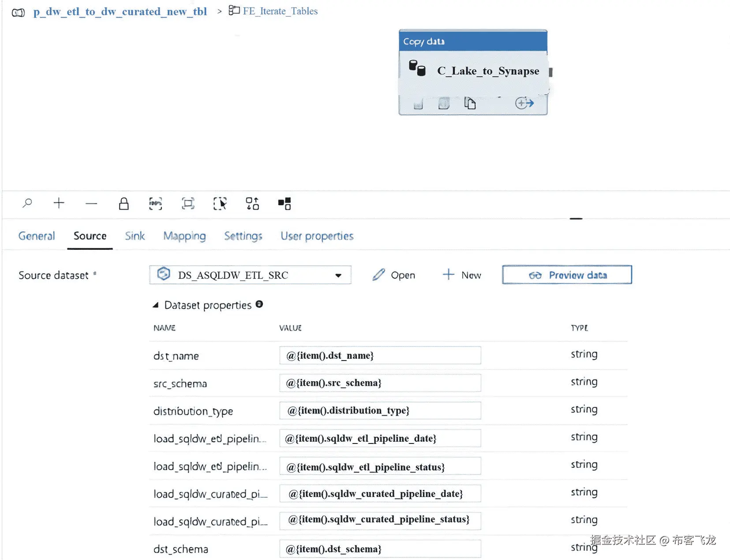The width and height of the screenshot is (730, 560).
Task: Go to the Mapping tab
Action: coord(184,236)
